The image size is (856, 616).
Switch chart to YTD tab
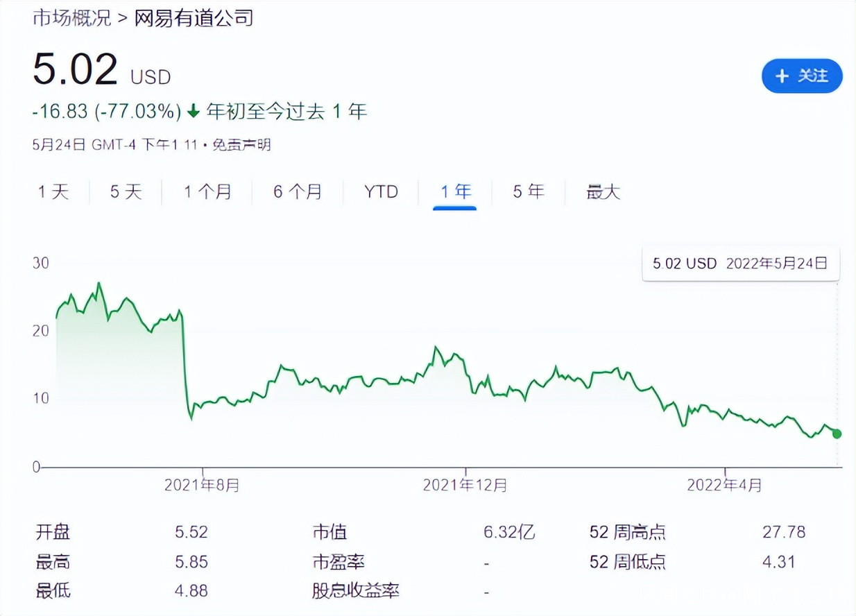382,191
